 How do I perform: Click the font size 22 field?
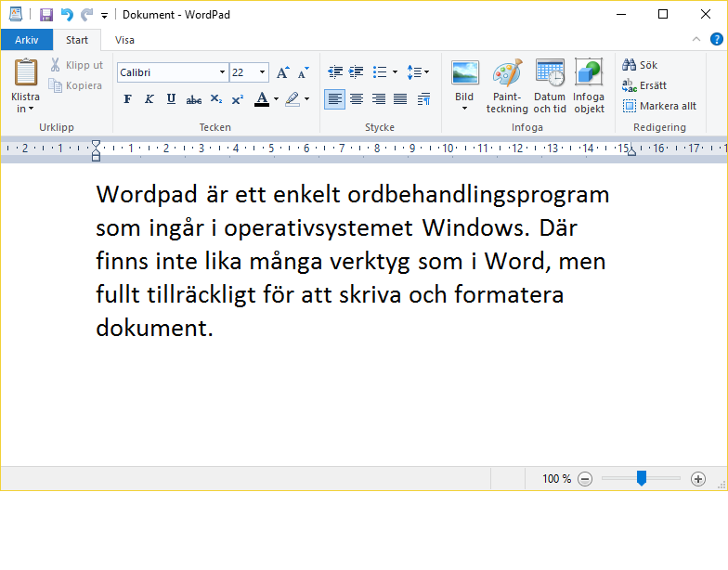(x=243, y=72)
